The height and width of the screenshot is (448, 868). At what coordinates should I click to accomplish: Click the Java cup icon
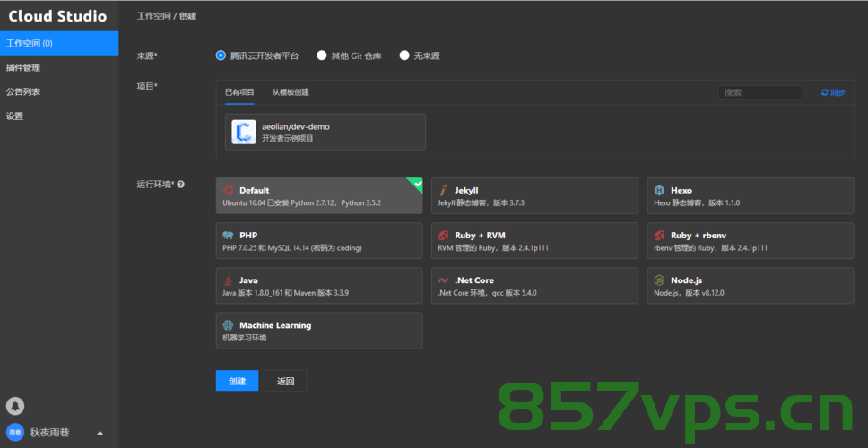tap(227, 280)
